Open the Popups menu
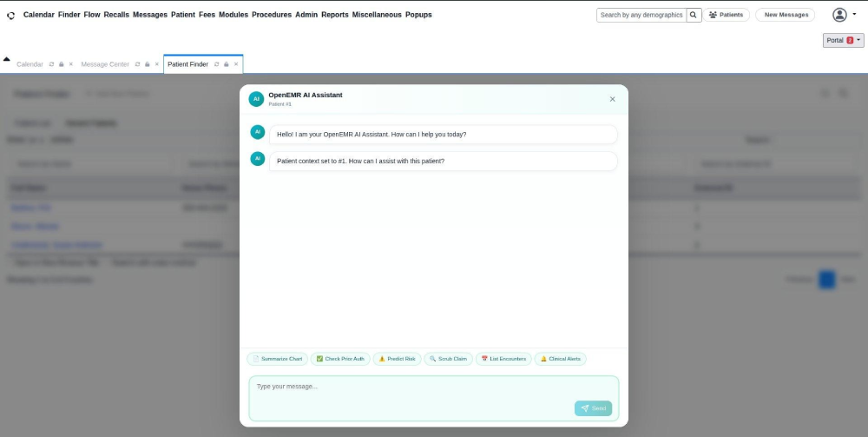Screen dimensions: 868x437 coord(418,15)
